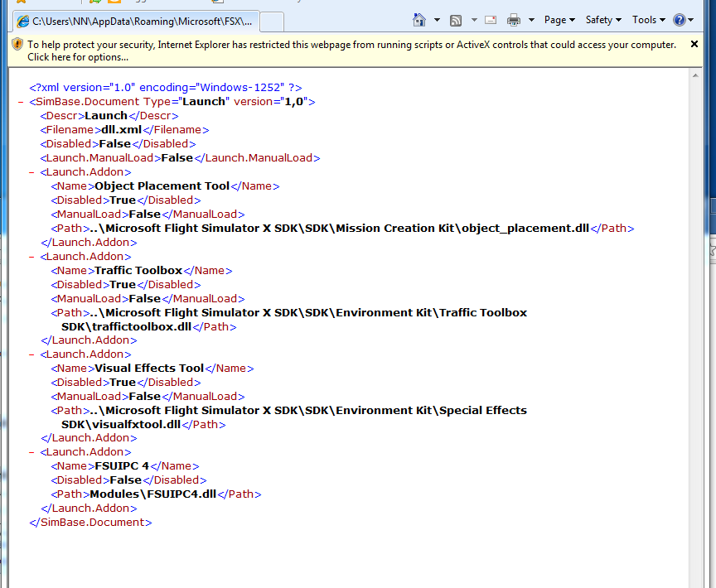The image size is (716, 588).
Task: Click the Home icon in the toolbar
Action: pos(419,20)
